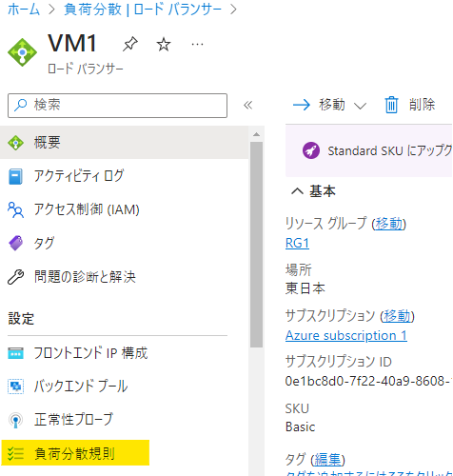This screenshot has height=476, width=453.
Task: Open バックエンド プール settings
Action: point(125,387)
